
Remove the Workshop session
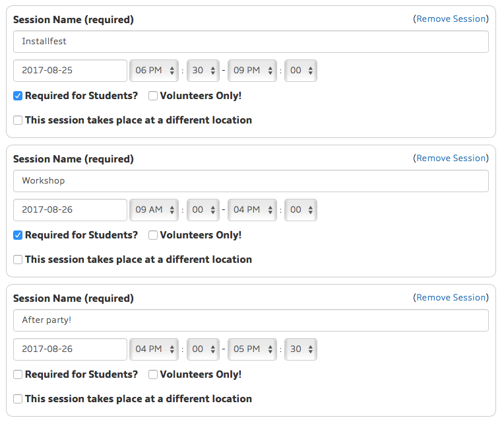tap(451, 158)
